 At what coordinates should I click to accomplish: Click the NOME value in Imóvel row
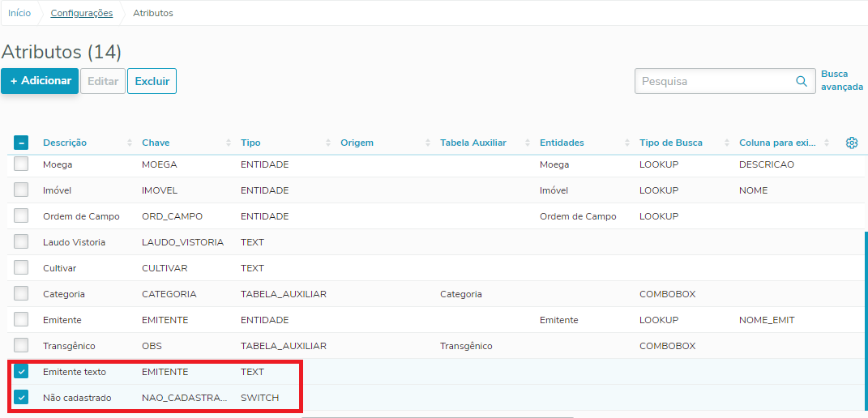tap(754, 190)
